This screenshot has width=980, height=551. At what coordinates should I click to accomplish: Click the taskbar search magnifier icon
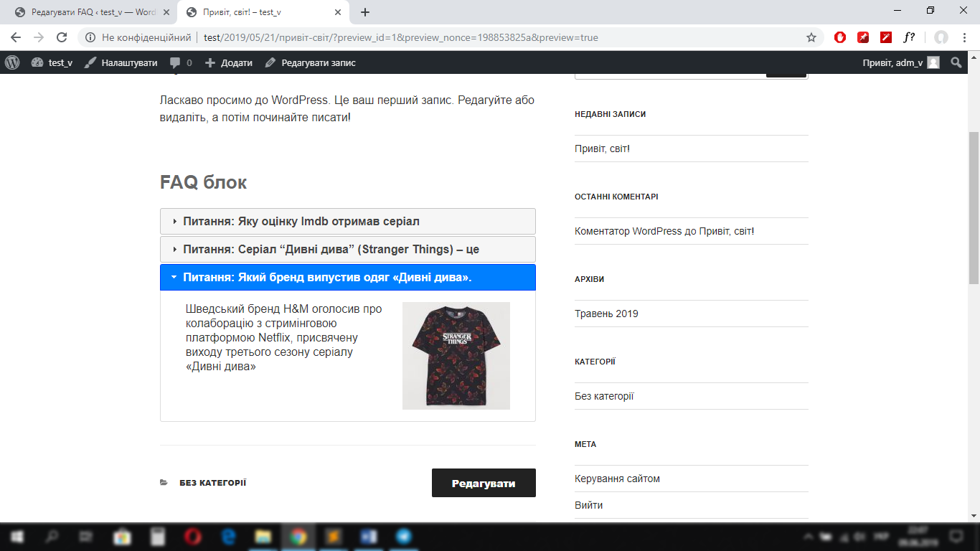point(52,537)
